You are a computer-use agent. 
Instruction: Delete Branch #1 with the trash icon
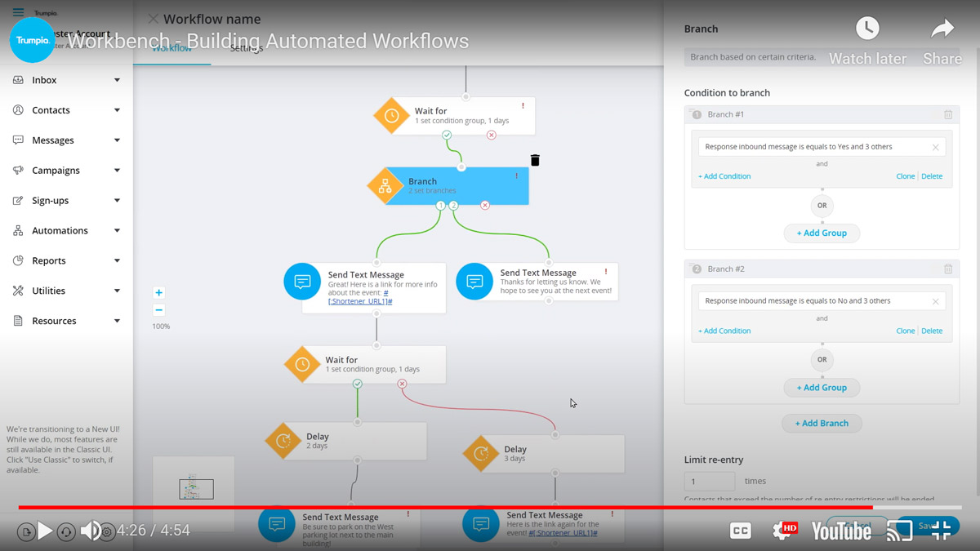pyautogui.click(x=948, y=115)
